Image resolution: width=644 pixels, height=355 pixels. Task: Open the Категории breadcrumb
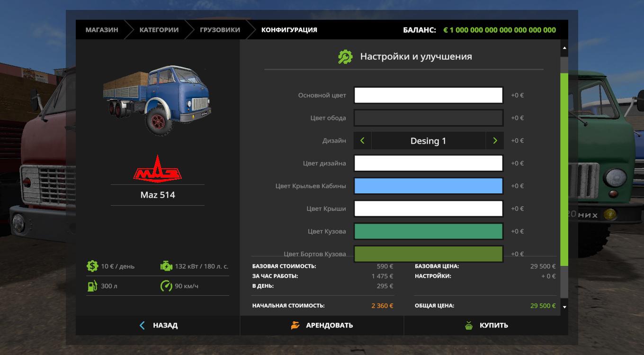[159, 30]
